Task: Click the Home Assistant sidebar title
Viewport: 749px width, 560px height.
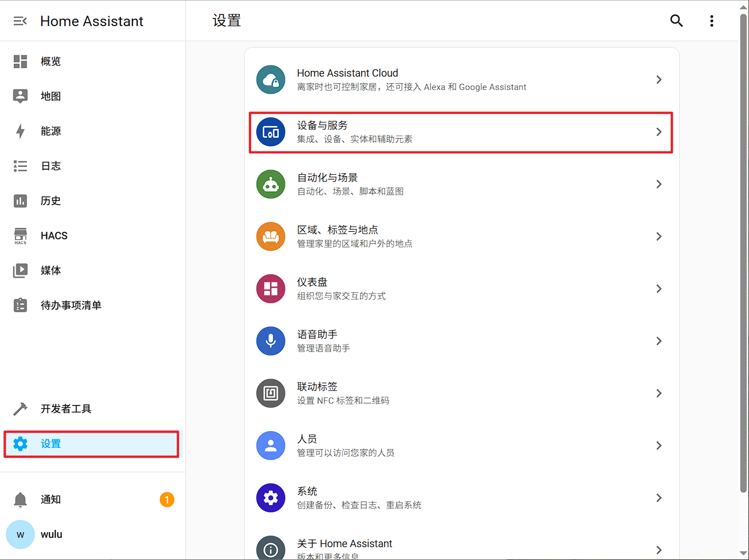Action: pos(92,21)
